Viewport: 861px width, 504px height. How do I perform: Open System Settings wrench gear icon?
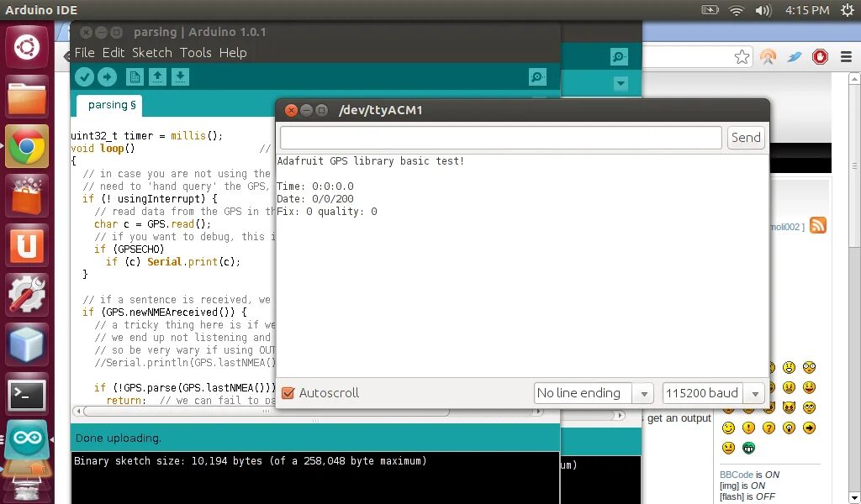(x=27, y=295)
